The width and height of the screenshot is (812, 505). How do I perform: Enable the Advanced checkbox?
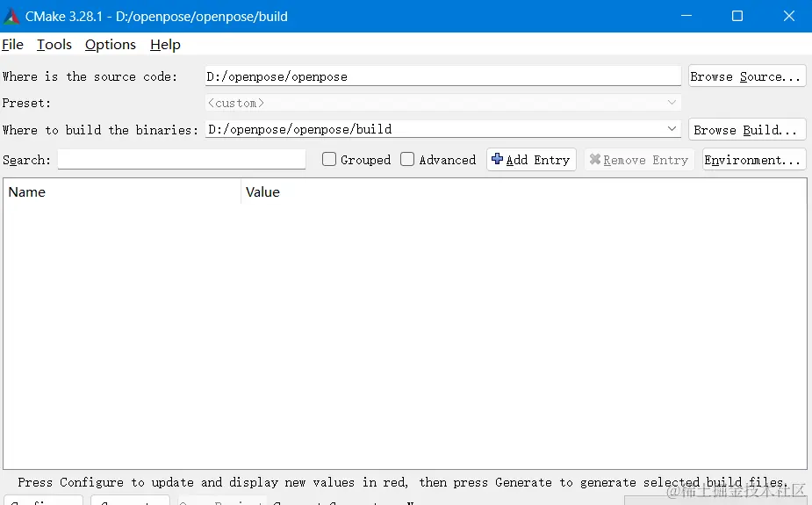pyautogui.click(x=407, y=159)
